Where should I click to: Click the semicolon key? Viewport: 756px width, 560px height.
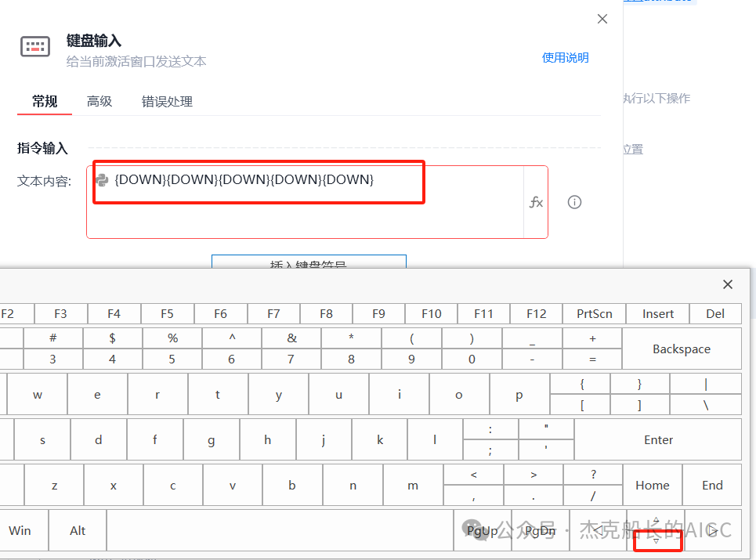click(490, 450)
